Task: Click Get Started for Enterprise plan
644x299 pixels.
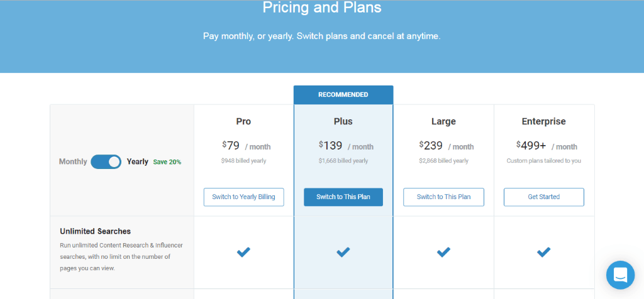Action: [x=544, y=197]
